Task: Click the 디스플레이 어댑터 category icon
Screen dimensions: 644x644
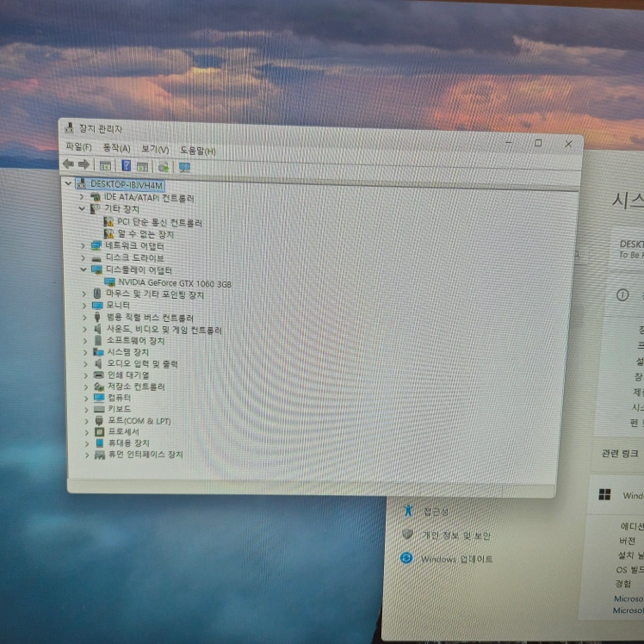Action: (x=97, y=269)
